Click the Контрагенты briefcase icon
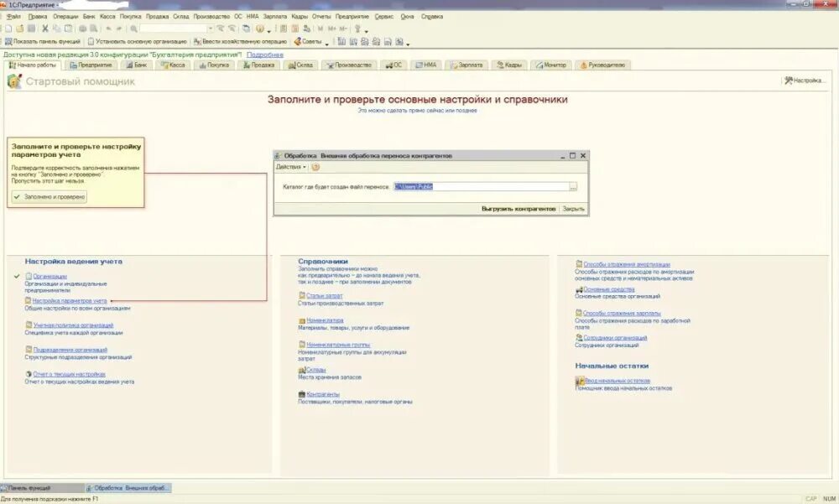Image resolution: width=839 pixels, height=504 pixels. pos(302,394)
